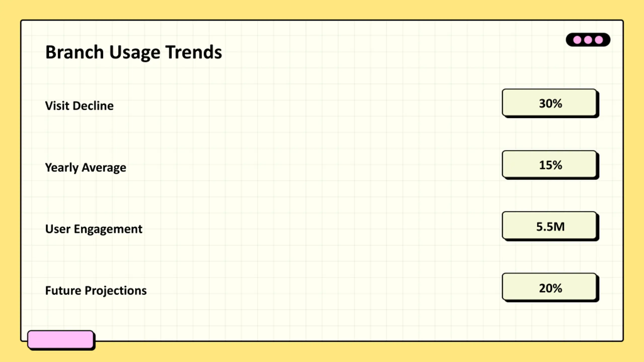Select the 15% value box

pyautogui.click(x=549, y=165)
